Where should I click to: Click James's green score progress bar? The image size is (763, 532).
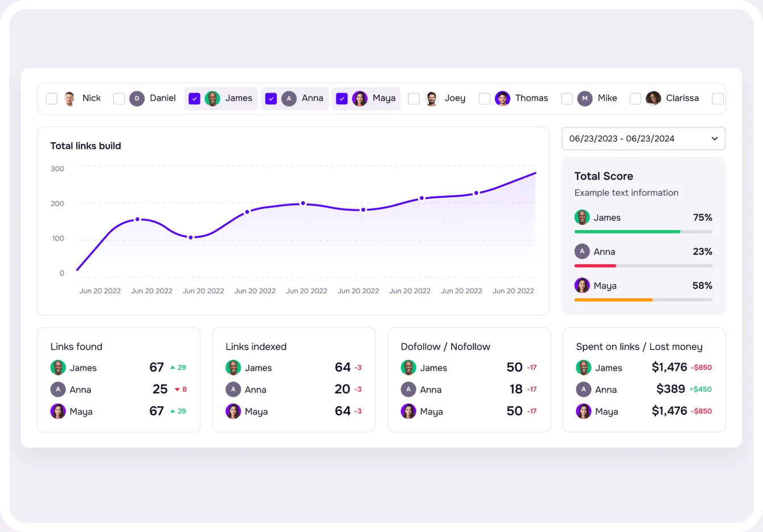[x=627, y=232]
